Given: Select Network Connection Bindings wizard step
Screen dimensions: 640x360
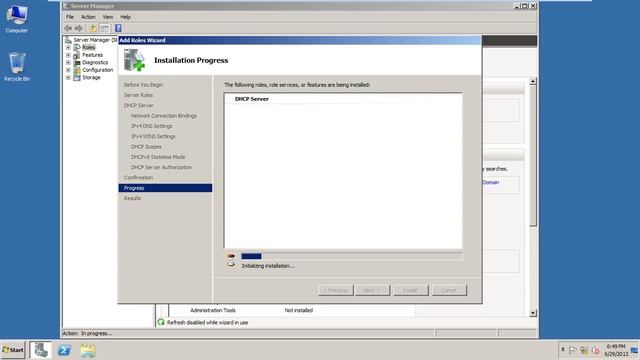Looking at the screenshot, I should tap(164, 116).
